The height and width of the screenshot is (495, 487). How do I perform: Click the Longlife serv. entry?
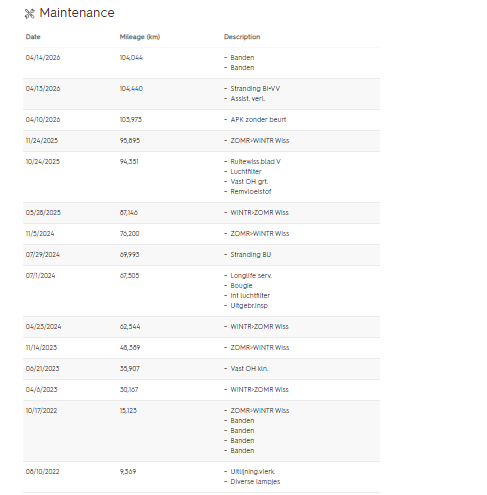[x=251, y=276]
